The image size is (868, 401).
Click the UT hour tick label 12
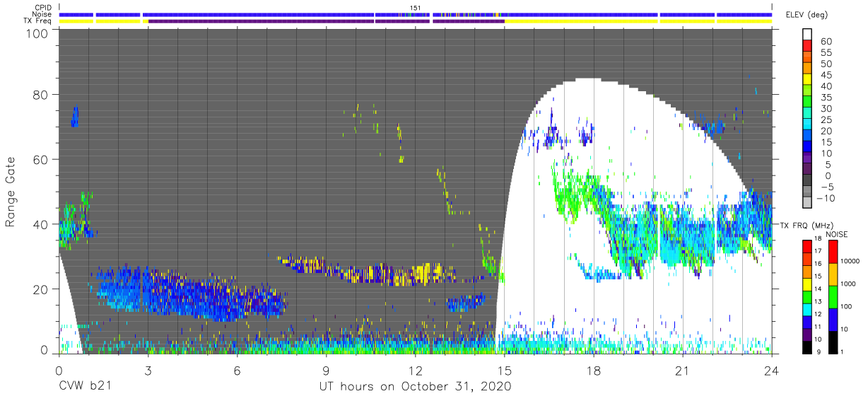tap(416, 370)
